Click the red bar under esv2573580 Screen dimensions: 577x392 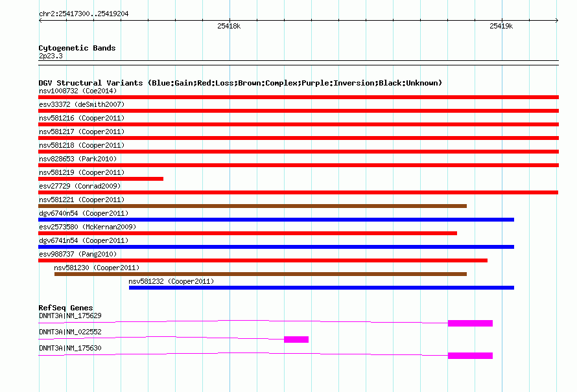coord(248,233)
